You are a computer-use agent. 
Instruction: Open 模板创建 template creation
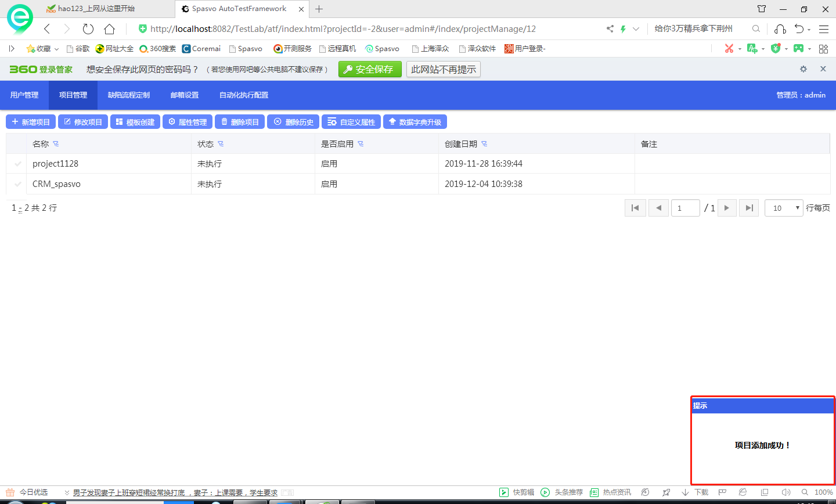coord(135,122)
